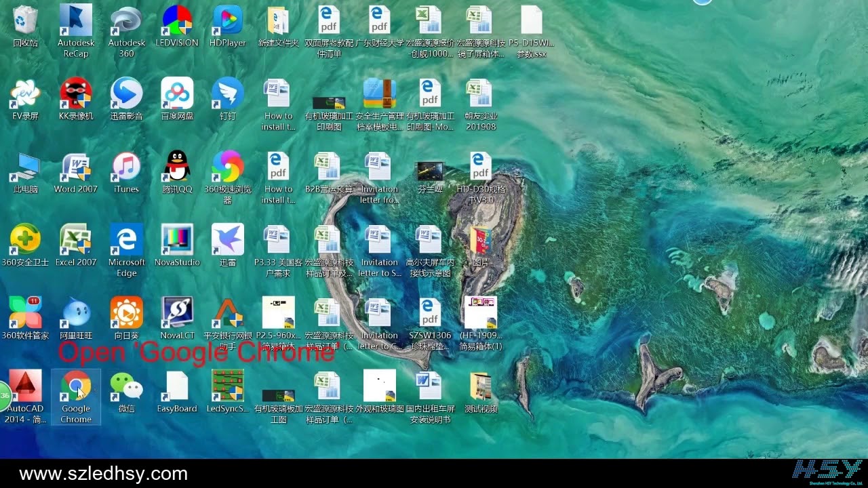Select the 测试视频 folder icon

pos(480,393)
